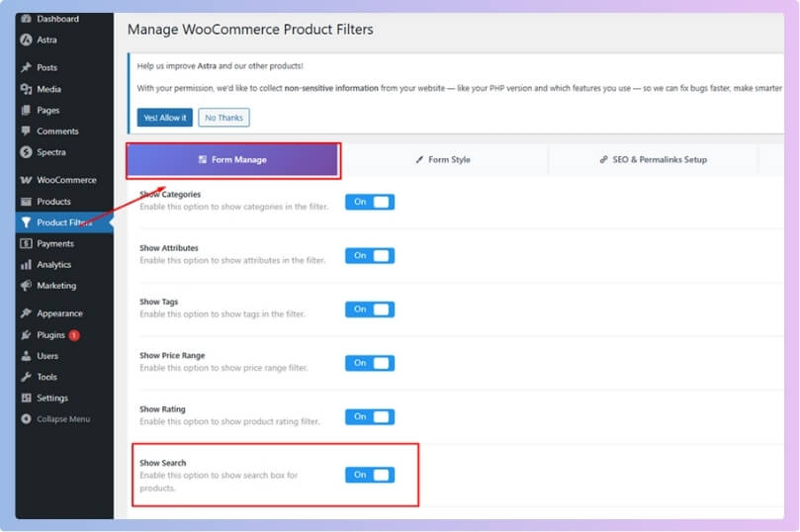Open the Payments menu item
The image size is (800, 532).
pyautogui.click(x=64, y=244)
